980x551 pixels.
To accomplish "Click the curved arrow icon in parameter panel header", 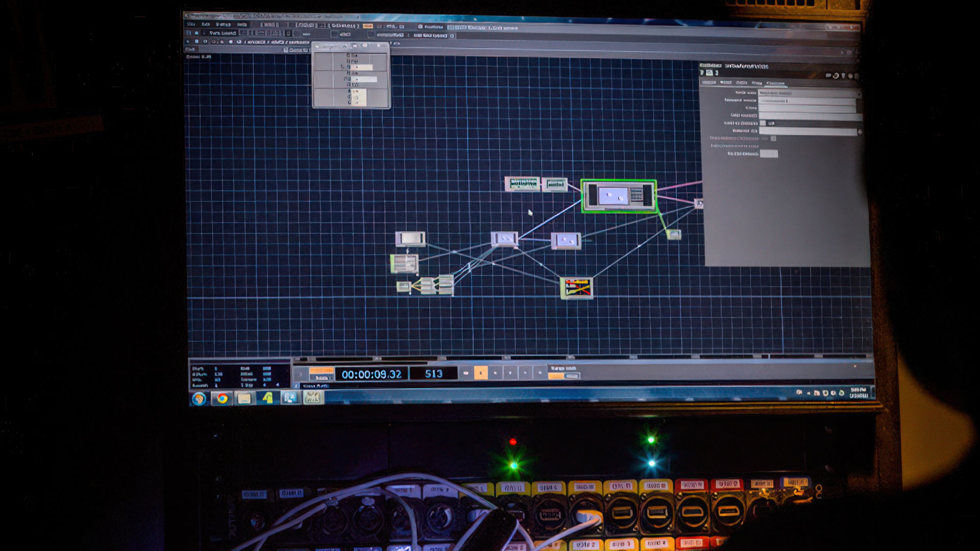I will [x=836, y=76].
